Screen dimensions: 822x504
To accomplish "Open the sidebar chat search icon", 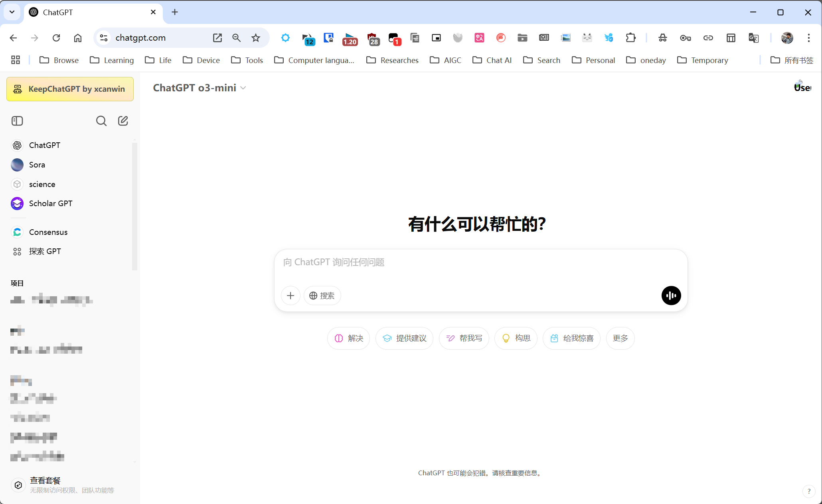I will click(101, 121).
